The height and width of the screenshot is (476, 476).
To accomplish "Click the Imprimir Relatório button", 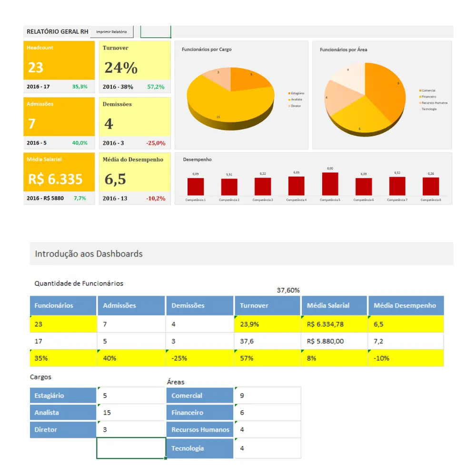I will coord(112,31).
